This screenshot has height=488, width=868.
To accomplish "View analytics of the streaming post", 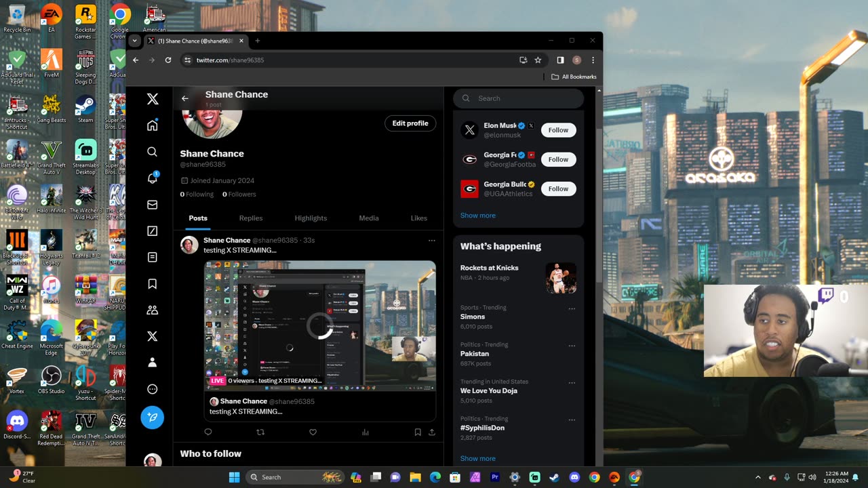I will (x=366, y=432).
